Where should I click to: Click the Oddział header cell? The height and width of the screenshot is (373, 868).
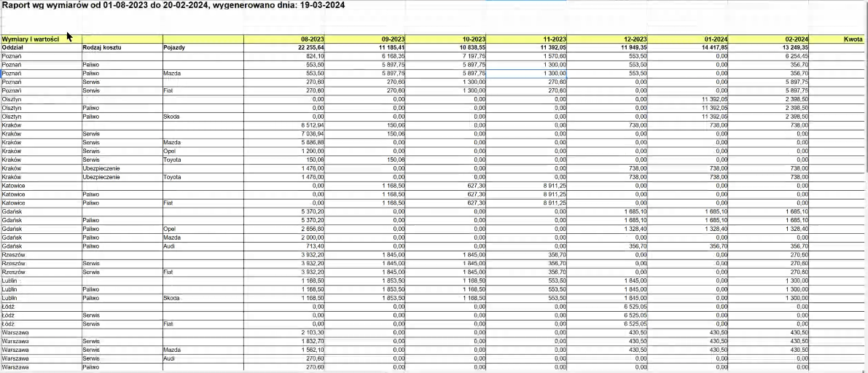tap(41, 47)
